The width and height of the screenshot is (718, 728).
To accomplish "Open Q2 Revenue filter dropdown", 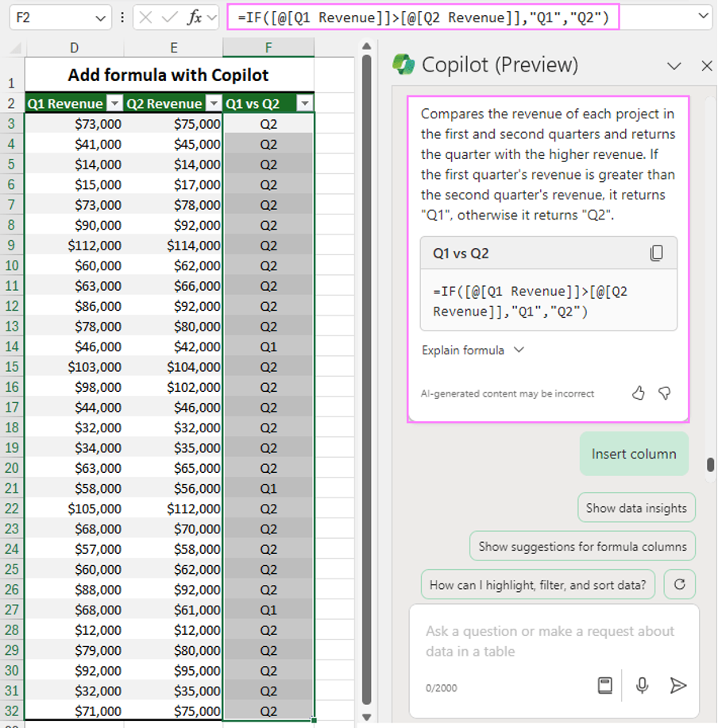I will (x=213, y=104).
